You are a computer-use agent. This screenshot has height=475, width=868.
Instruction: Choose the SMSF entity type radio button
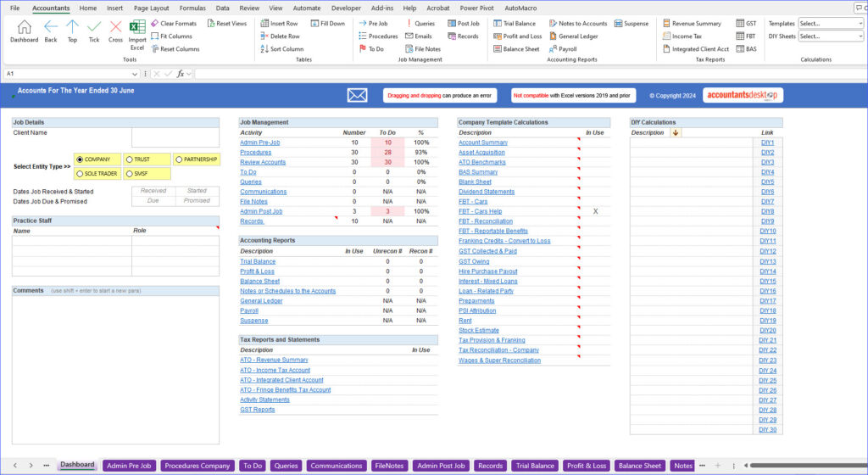(x=129, y=174)
